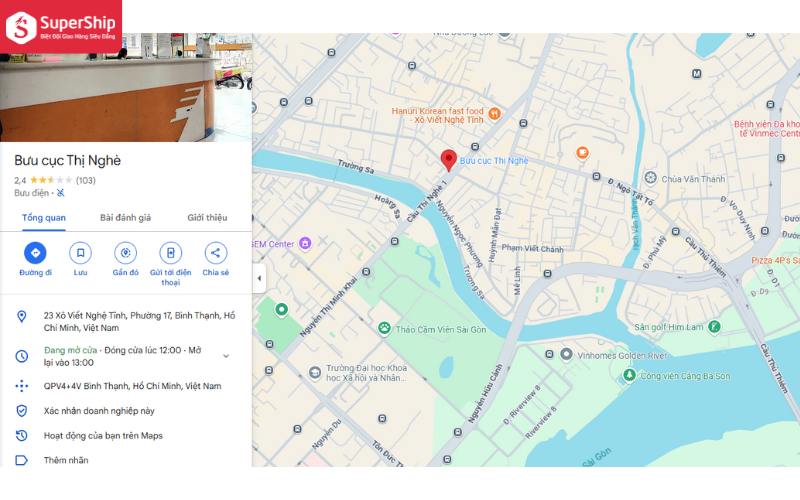
Task: Open the Giới thiệu tab
Action: (207, 218)
